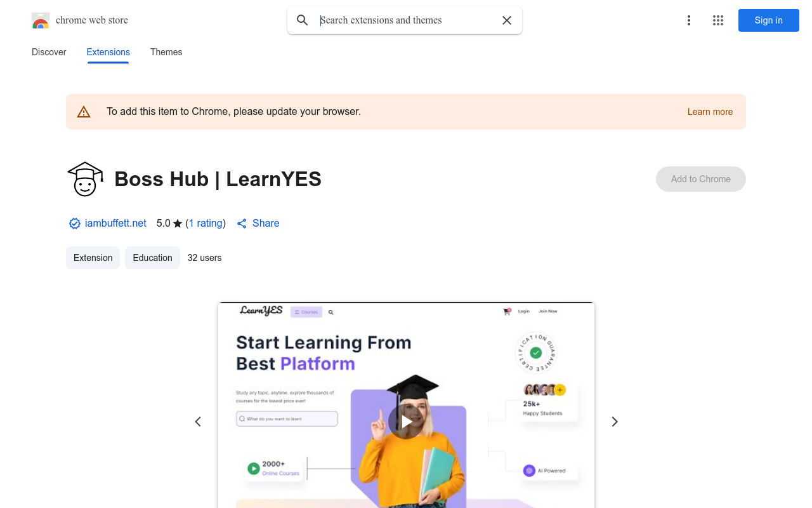The height and width of the screenshot is (508, 812).
Task: Click the browser update warning message text
Action: pos(234,112)
